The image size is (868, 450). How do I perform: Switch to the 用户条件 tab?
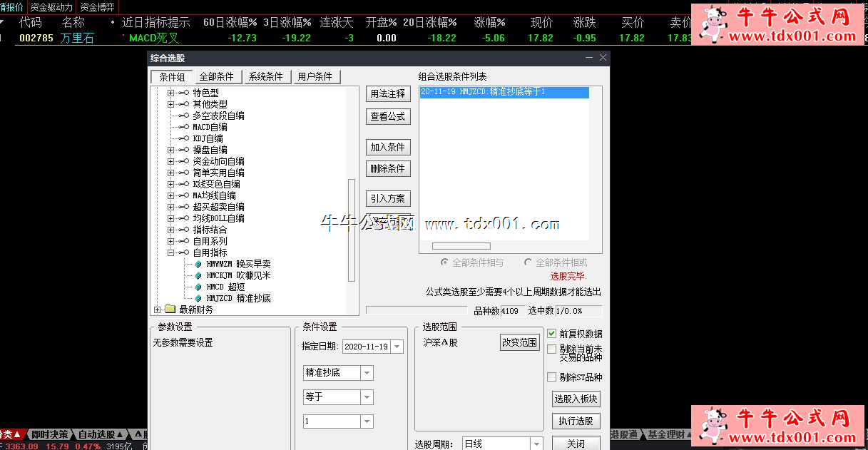coord(315,77)
